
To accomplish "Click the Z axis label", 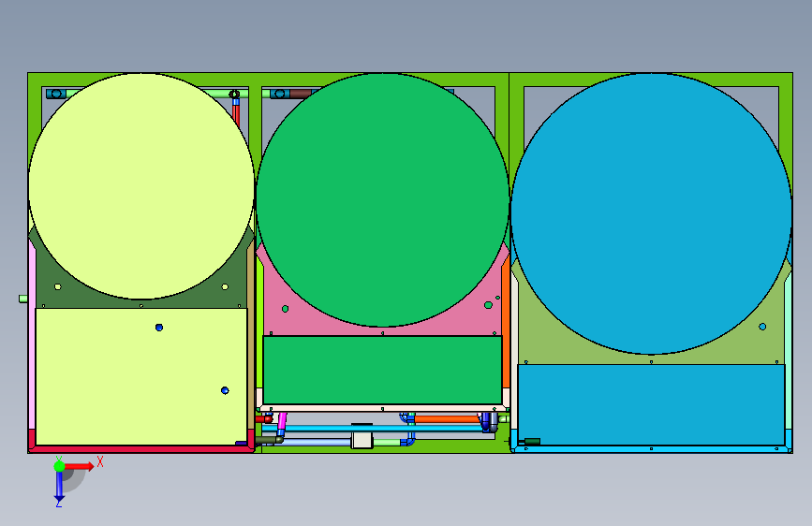I will click(x=59, y=504).
